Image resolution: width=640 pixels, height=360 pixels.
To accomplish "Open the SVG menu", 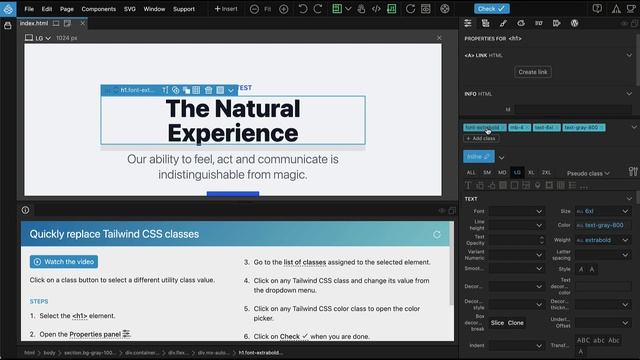I will 130,9.
